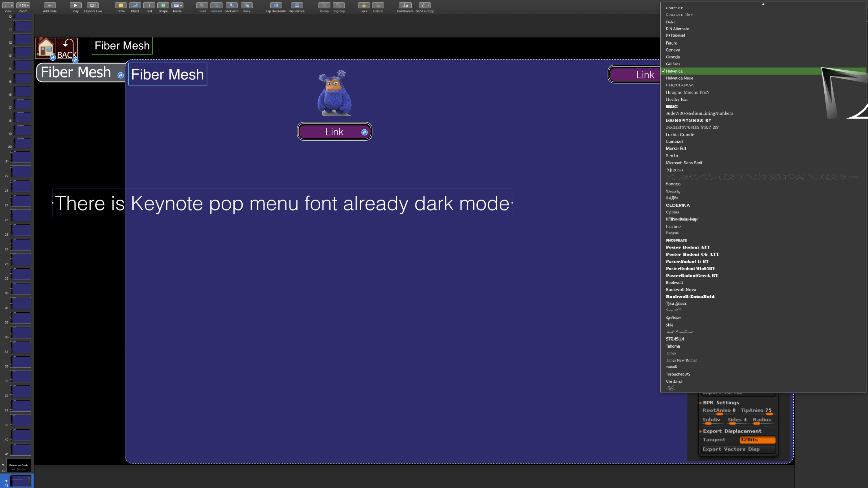868x488 pixels.
Task: Open the Zoom 146% dropdown
Action: (23, 5)
